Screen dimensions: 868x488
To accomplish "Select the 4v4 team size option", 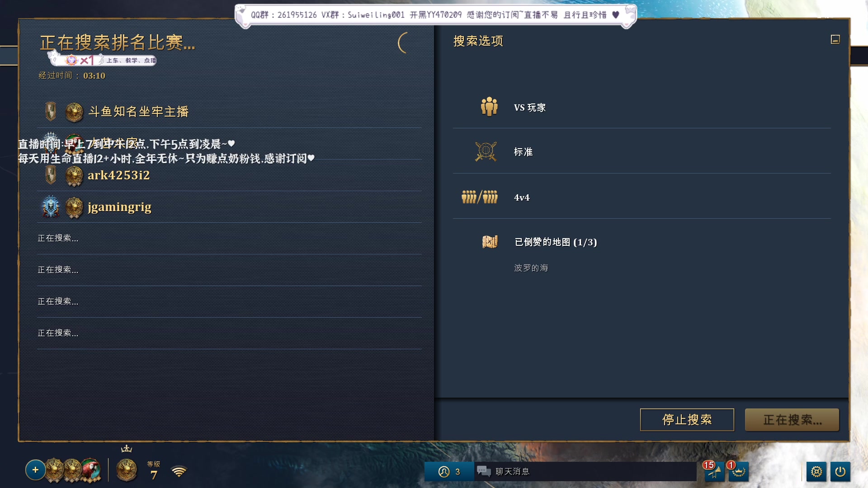I will [642, 197].
